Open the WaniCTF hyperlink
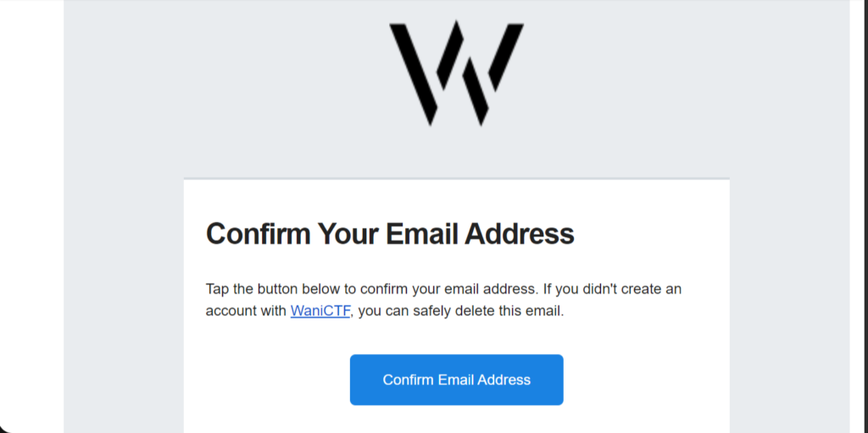Viewport: 868px width, 433px height. click(320, 311)
